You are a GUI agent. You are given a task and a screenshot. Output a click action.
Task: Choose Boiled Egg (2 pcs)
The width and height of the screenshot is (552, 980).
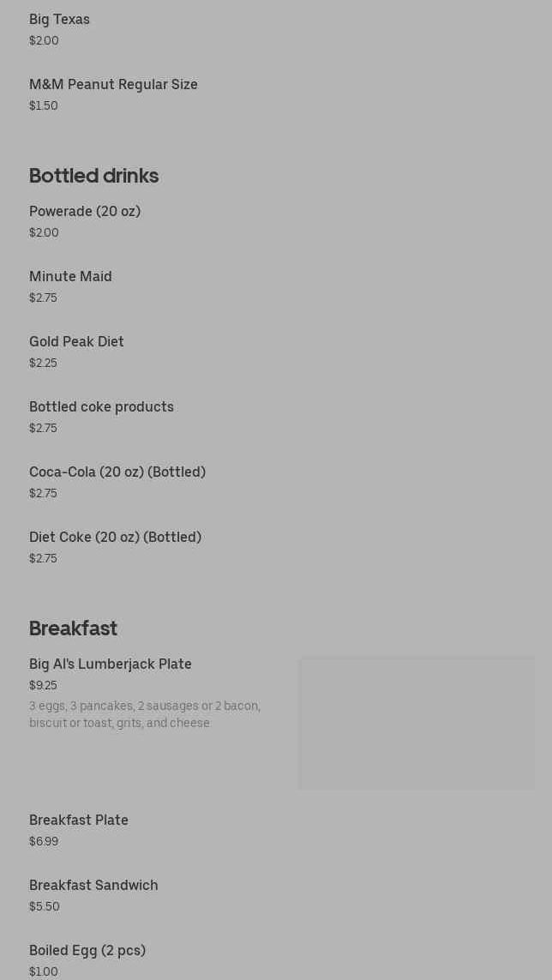[87, 951]
